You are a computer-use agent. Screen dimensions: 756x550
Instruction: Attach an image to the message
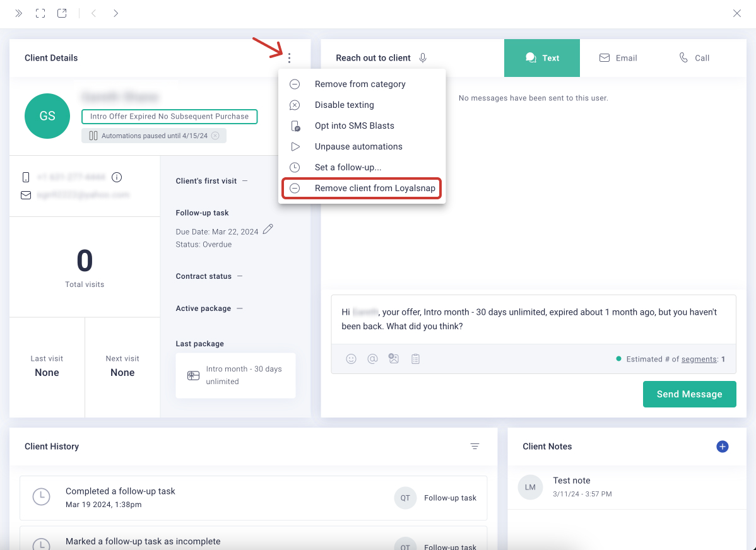click(x=394, y=359)
